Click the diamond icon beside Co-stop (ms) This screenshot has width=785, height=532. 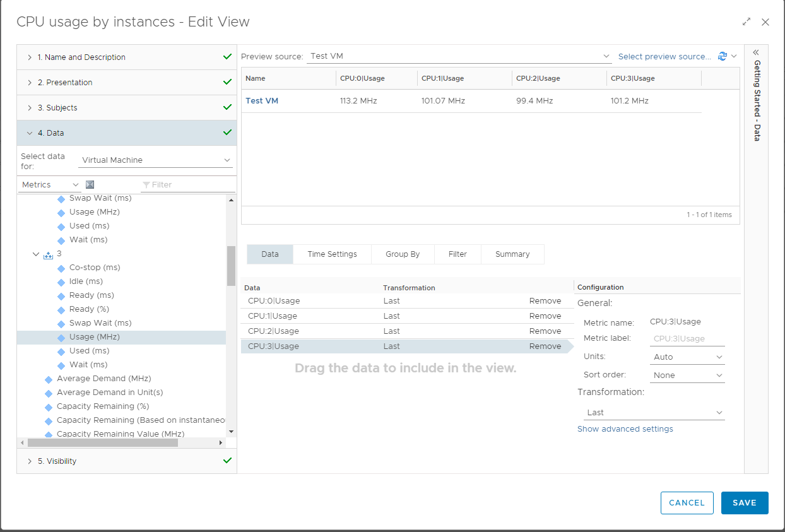point(61,268)
